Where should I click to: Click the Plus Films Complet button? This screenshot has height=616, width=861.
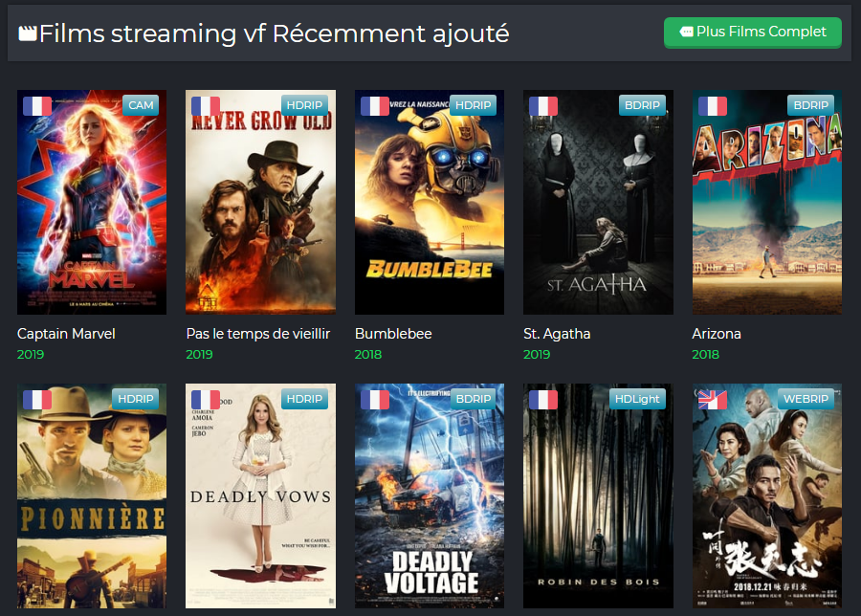[x=752, y=33]
